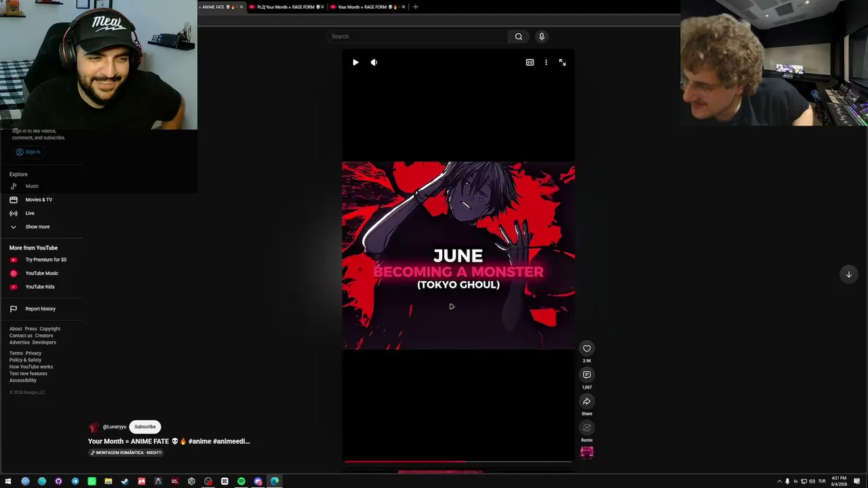
Task: Open system volume control in tray
Action: click(x=812, y=481)
